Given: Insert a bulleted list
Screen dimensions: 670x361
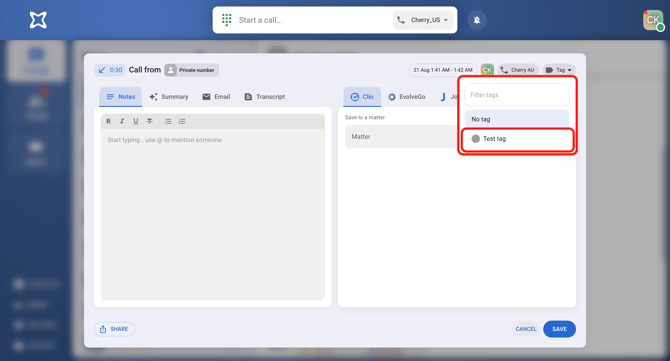Looking at the screenshot, I should (168, 121).
